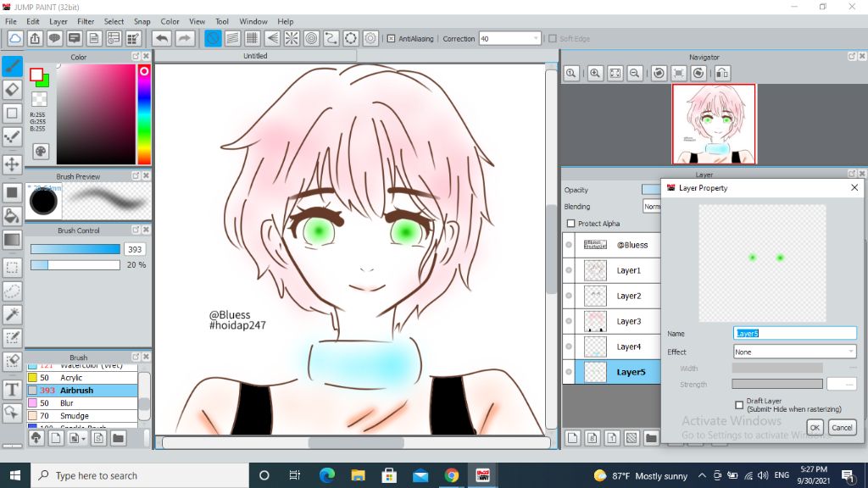Open the Effect dropdown in Layer Property

pyautogui.click(x=794, y=352)
